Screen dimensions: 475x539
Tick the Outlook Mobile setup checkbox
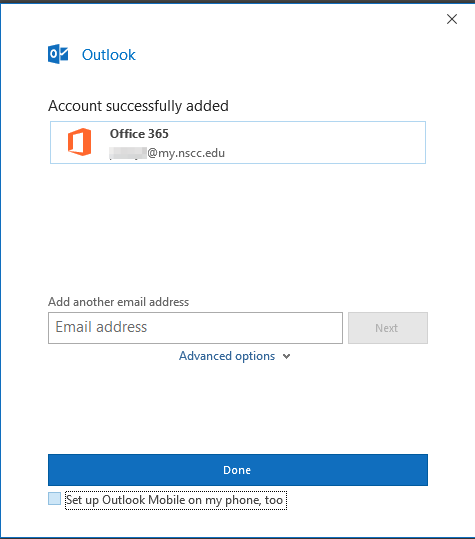pos(54,498)
